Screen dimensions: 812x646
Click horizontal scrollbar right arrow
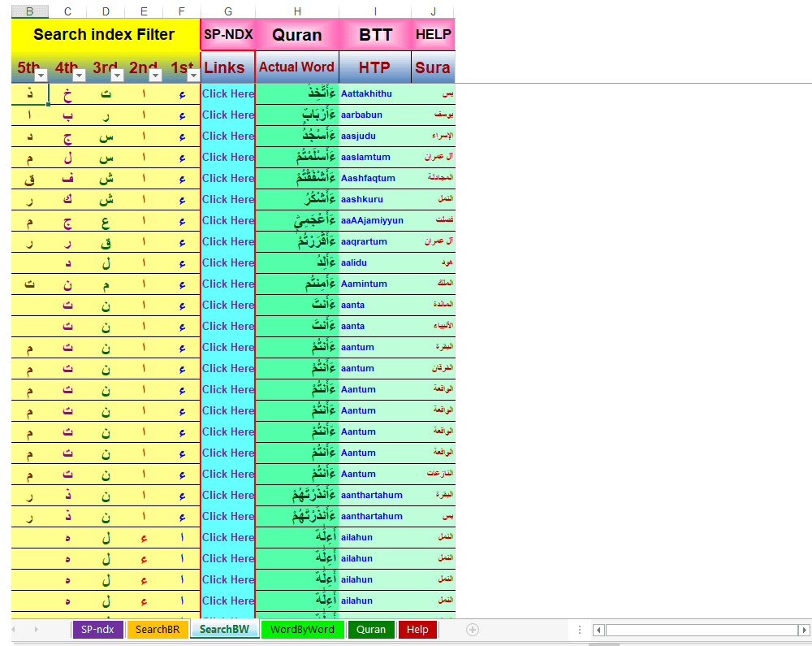point(804,630)
